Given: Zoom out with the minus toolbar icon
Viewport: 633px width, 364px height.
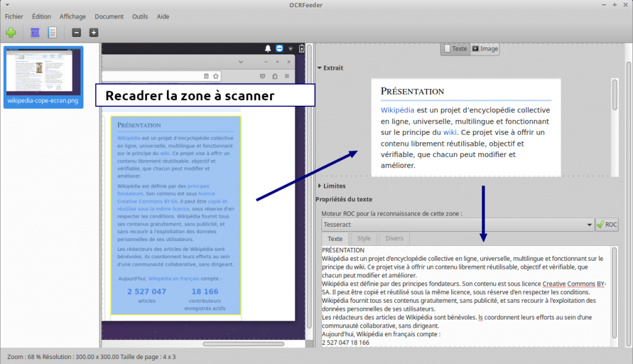Looking at the screenshot, I should click(x=76, y=33).
